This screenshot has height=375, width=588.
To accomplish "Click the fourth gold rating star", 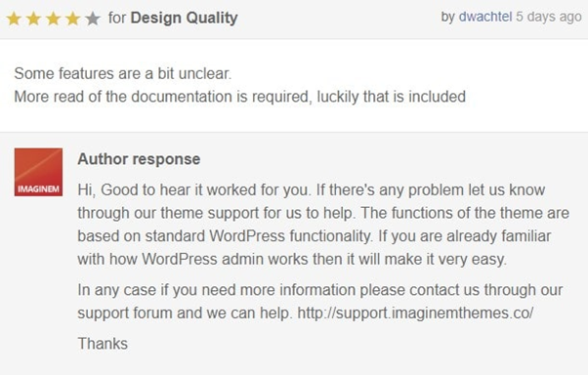I will (x=72, y=19).
